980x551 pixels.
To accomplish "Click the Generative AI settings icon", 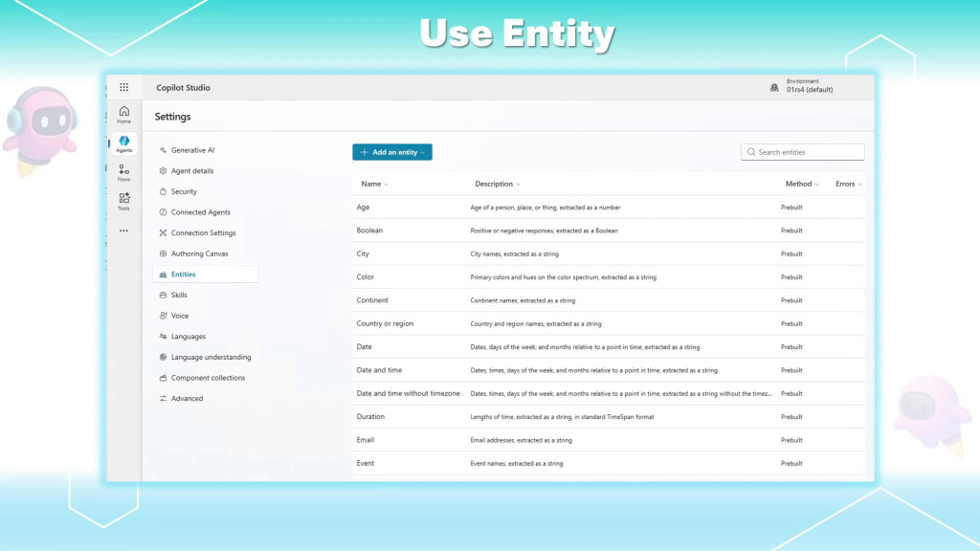I will pyautogui.click(x=163, y=150).
